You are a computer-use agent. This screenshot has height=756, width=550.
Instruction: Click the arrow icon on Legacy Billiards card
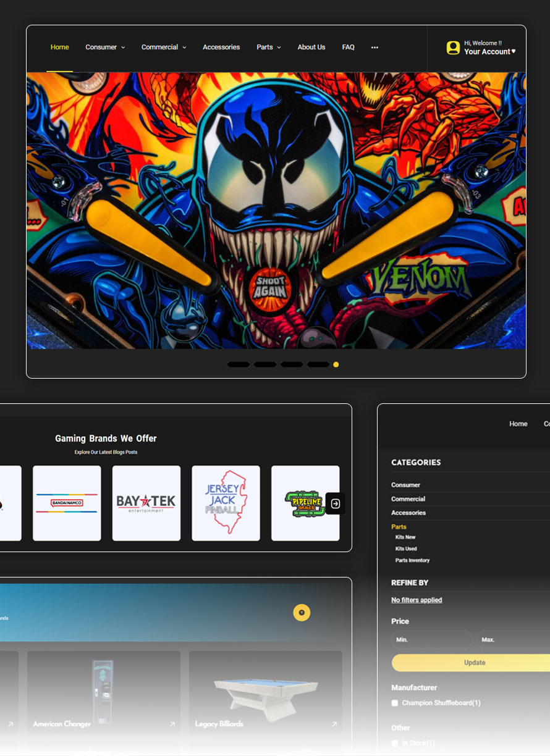click(334, 724)
